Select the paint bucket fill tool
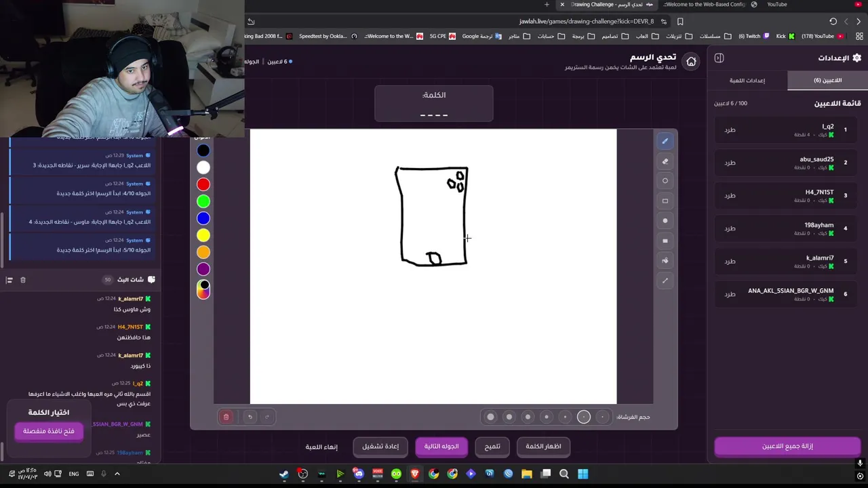 pos(665,260)
